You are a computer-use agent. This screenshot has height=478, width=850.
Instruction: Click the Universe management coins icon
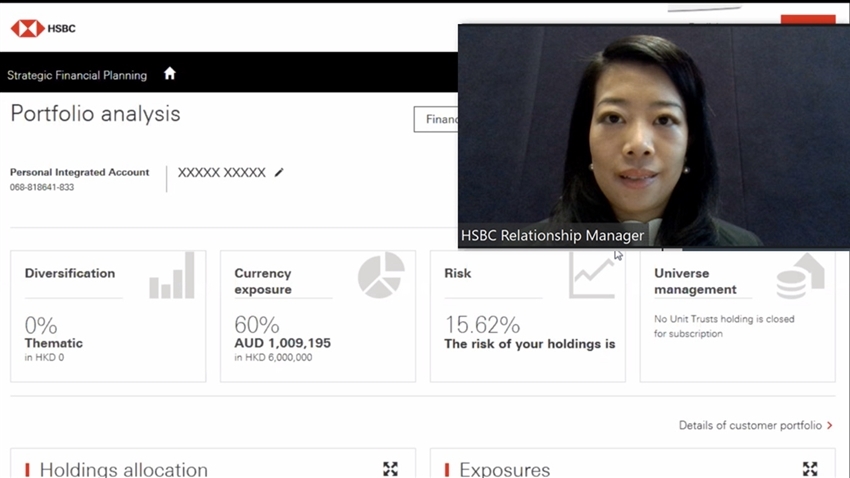(801, 276)
